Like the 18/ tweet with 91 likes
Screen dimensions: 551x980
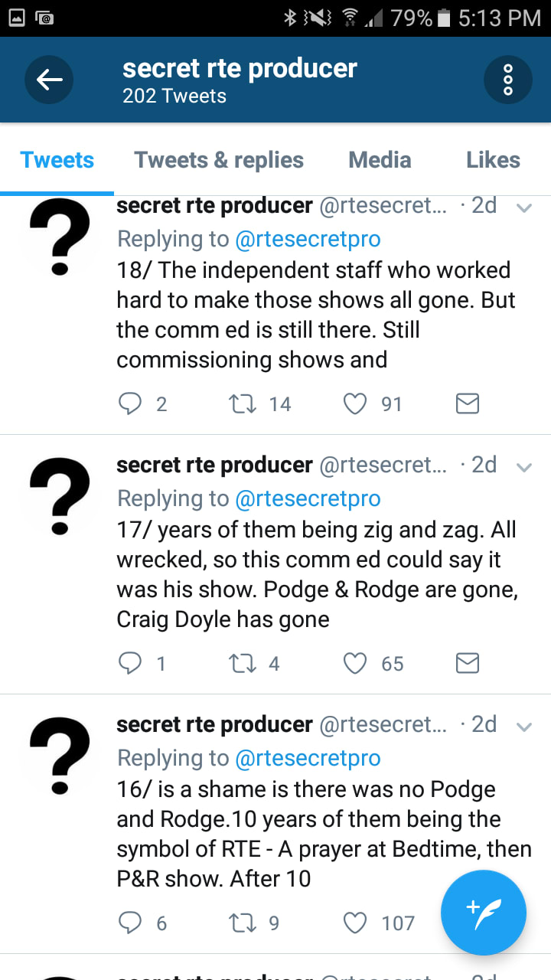[x=355, y=403]
